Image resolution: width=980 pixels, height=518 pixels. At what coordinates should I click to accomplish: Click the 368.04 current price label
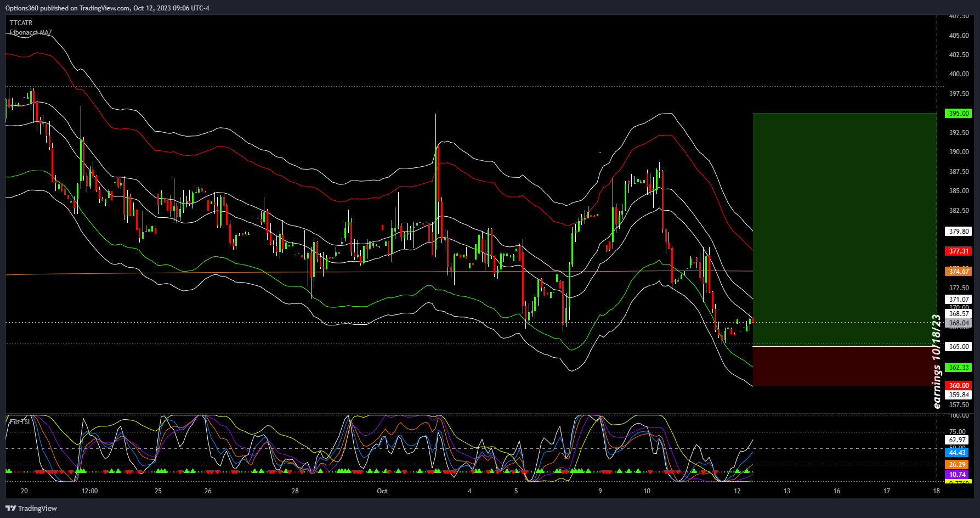[x=959, y=323]
